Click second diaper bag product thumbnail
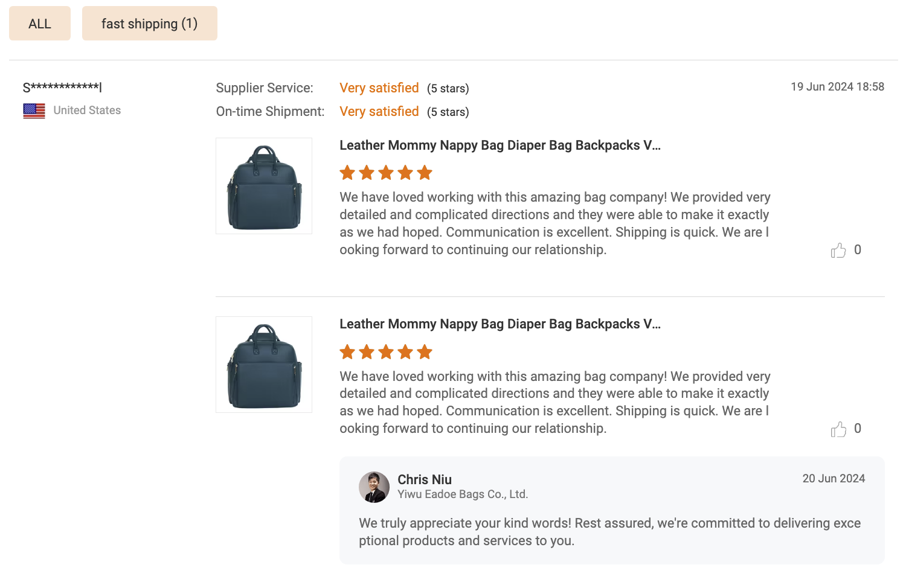Image resolution: width=906 pixels, height=588 pixels. coord(264,365)
